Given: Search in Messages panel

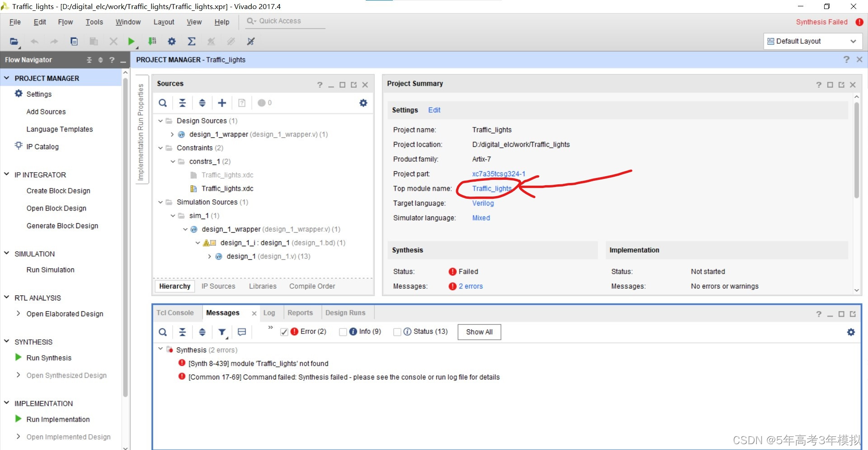Looking at the screenshot, I should point(163,333).
